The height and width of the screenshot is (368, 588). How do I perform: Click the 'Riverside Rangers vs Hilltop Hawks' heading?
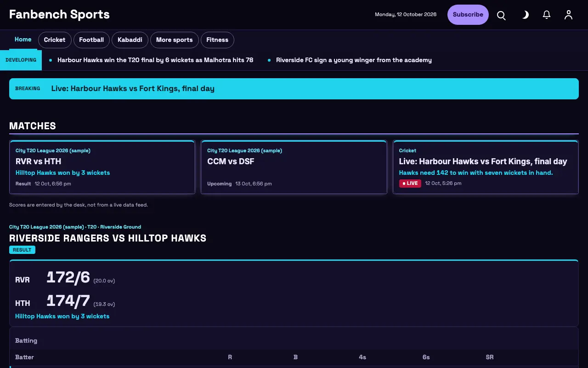108,238
